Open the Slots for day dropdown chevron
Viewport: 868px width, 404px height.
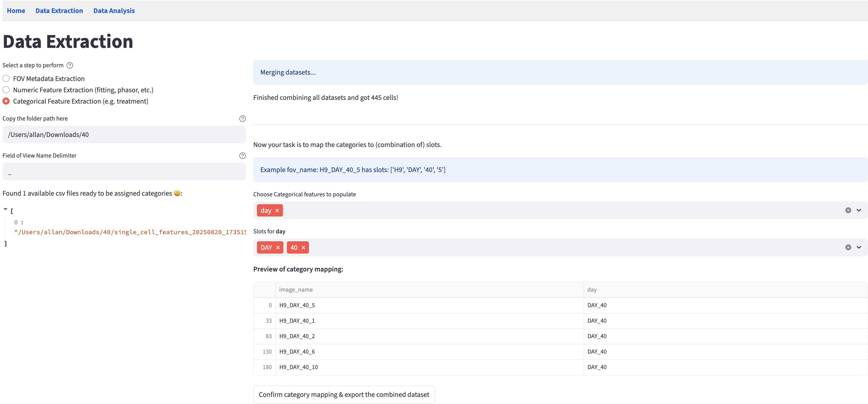pyautogui.click(x=859, y=247)
